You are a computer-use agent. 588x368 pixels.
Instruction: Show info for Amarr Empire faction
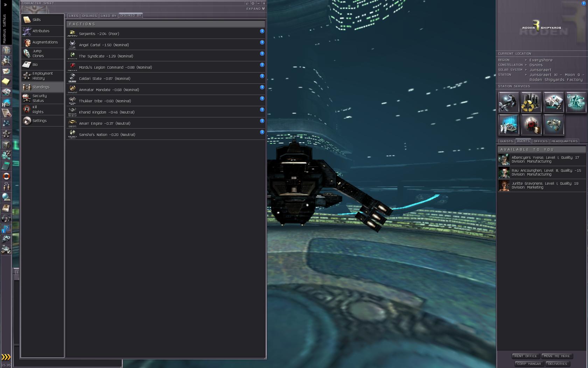pos(262,121)
